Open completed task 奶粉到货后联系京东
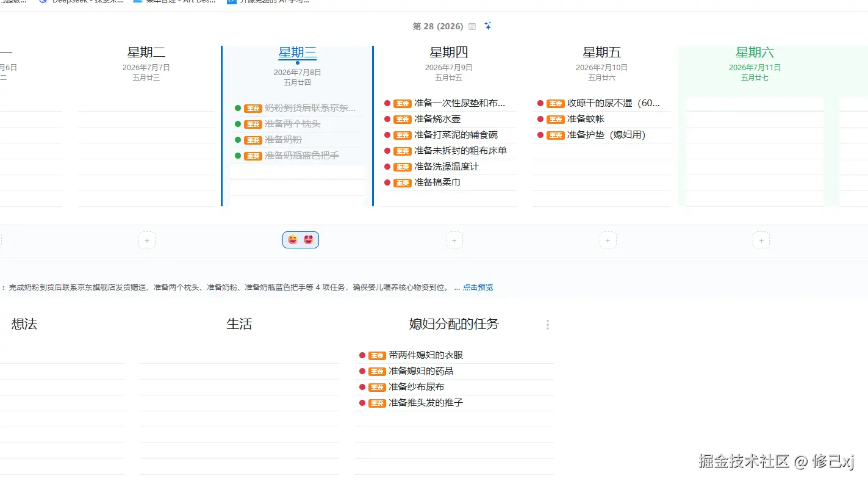 pyautogui.click(x=310, y=108)
